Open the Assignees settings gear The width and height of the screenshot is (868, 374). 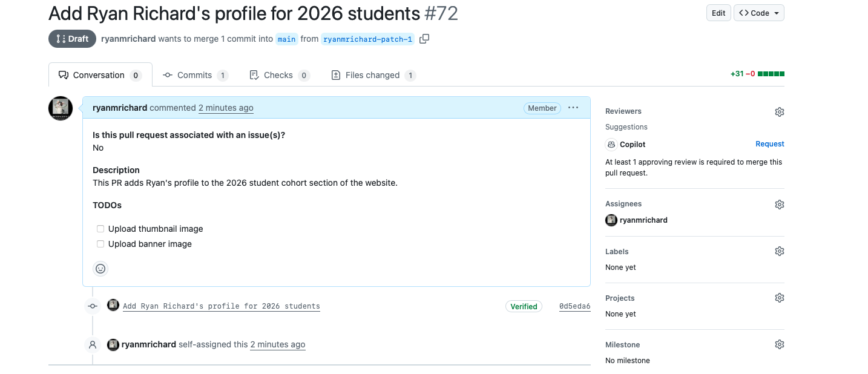coord(779,205)
